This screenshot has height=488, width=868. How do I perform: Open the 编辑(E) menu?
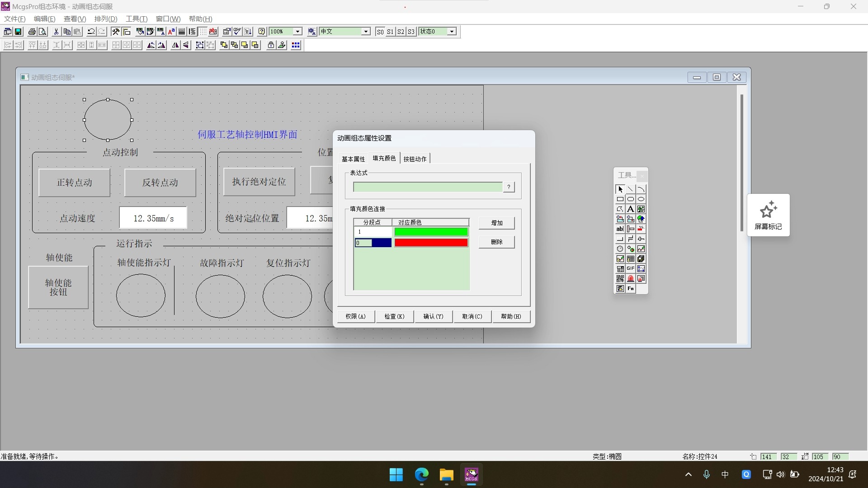(x=44, y=19)
